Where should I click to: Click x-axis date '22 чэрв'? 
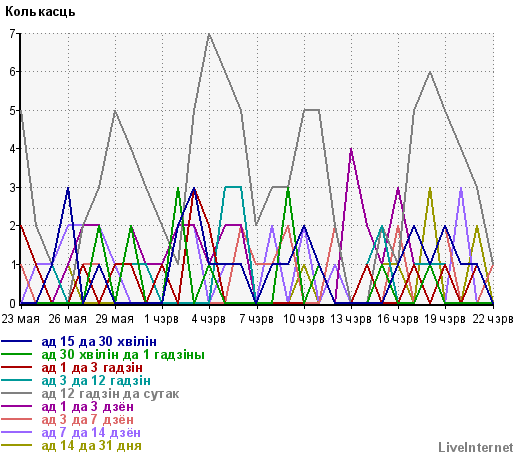tap(493, 319)
